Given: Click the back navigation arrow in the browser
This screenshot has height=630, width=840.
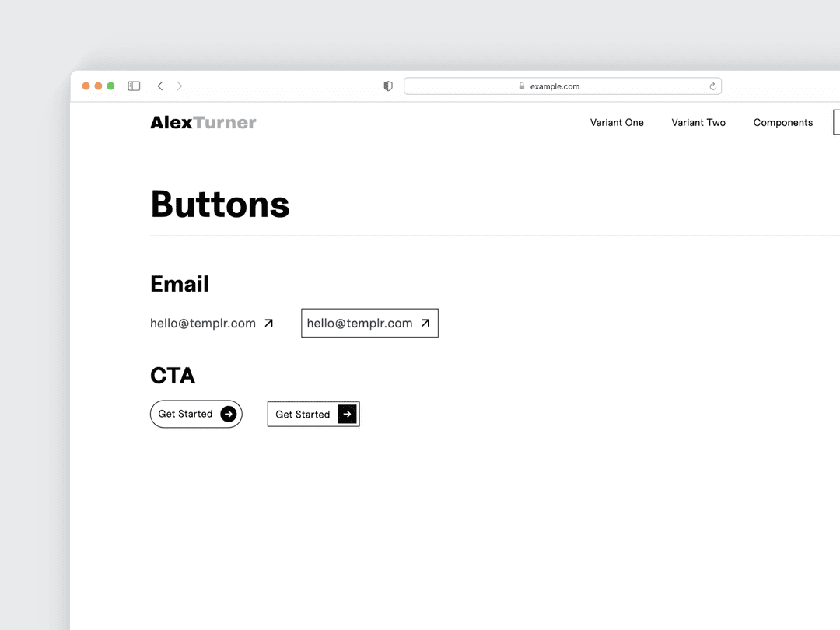Looking at the screenshot, I should tap(160, 86).
